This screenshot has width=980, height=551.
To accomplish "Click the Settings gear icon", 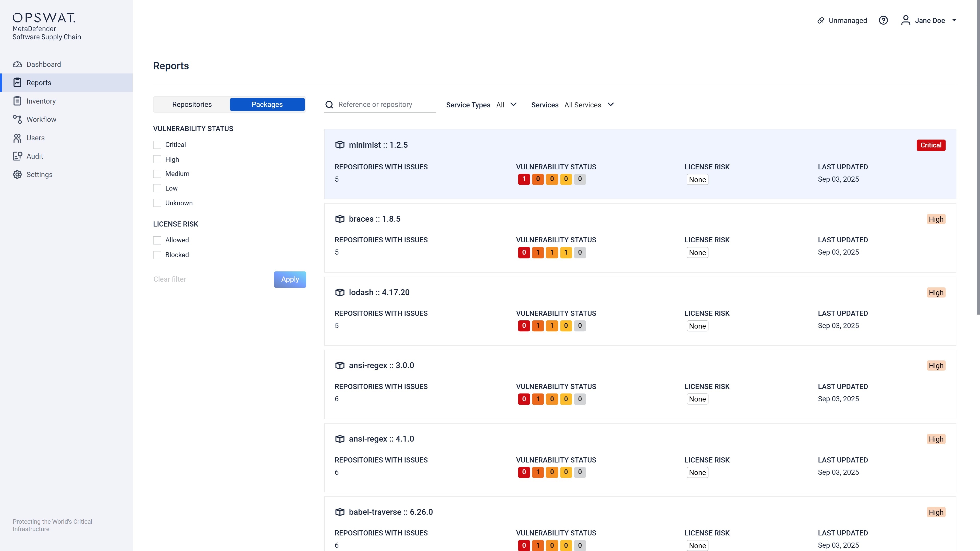I will click(x=17, y=174).
